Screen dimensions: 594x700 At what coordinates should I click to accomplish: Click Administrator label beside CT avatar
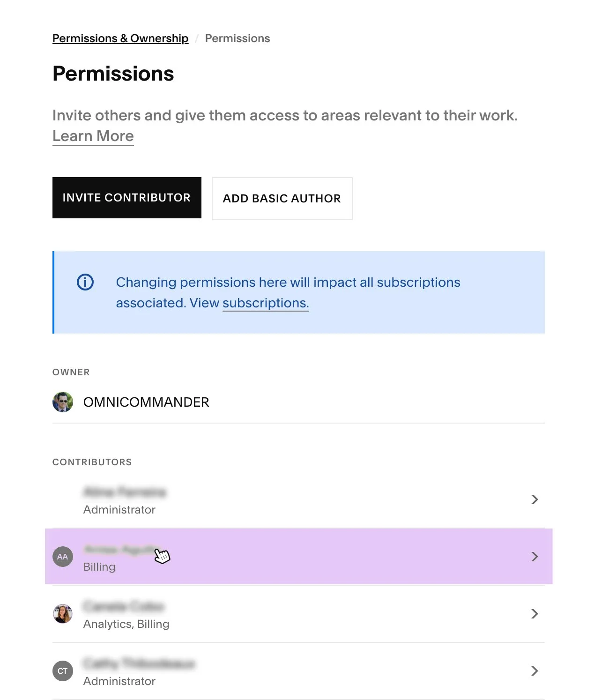click(119, 681)
